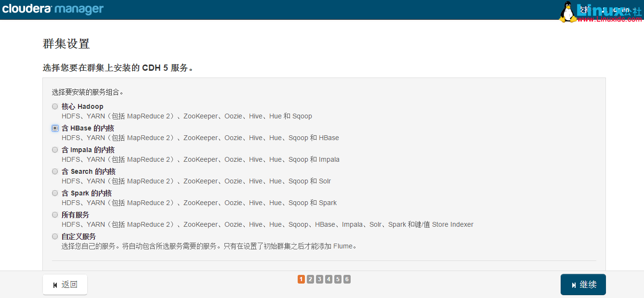This screenshot has height=298, width=644.
Task: Click wizard step 2 indicator
Action: point(310,279)
